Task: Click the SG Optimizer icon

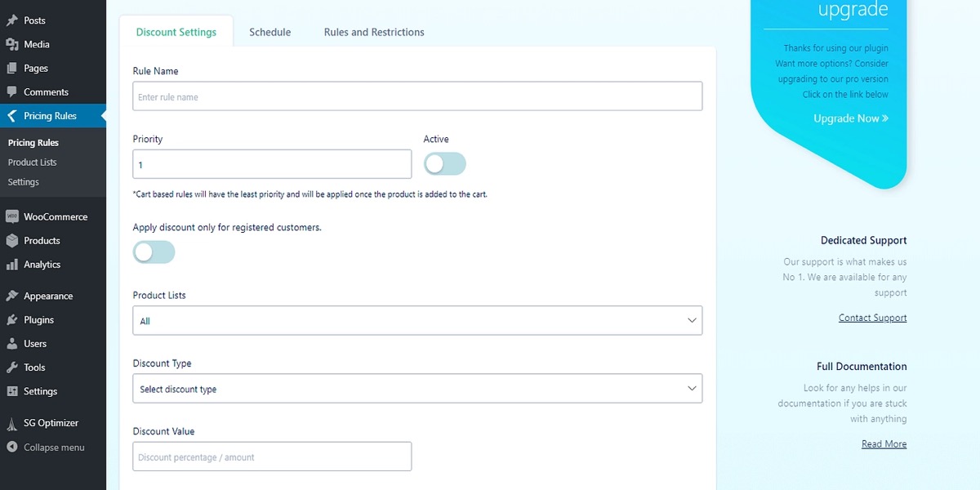Action: pyautogui.click(x=12, y=424)
